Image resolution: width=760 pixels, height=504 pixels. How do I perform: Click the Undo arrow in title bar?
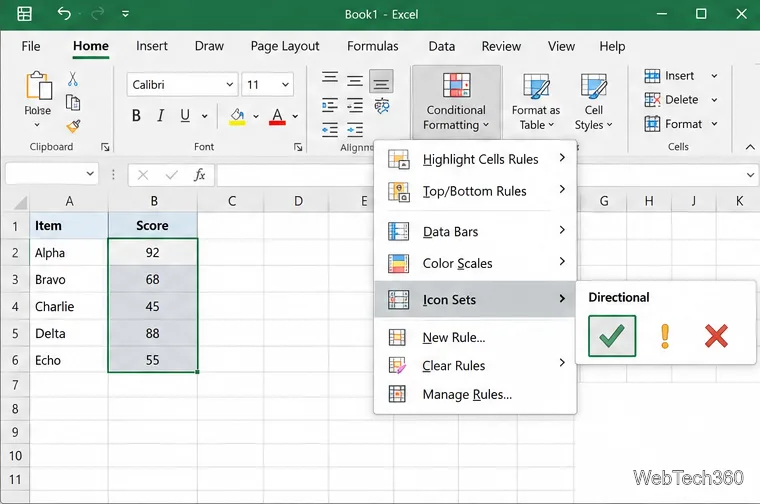click(63, 13)
